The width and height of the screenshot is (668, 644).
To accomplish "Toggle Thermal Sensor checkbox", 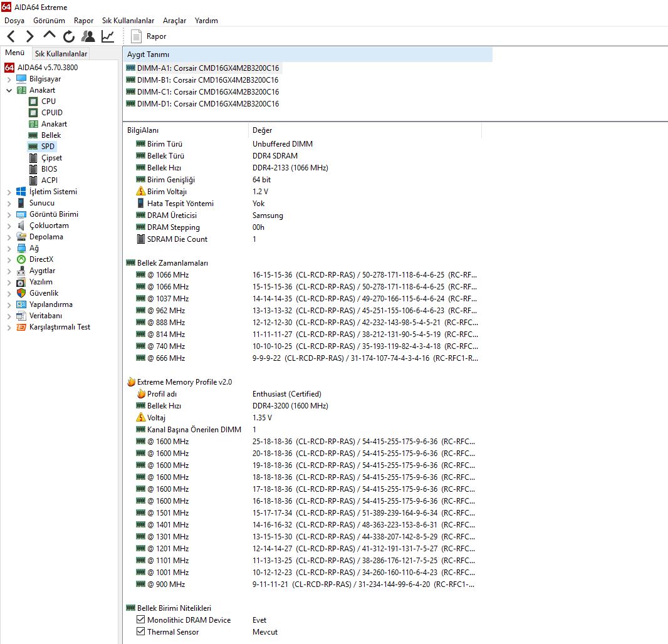I will (140, 631).
